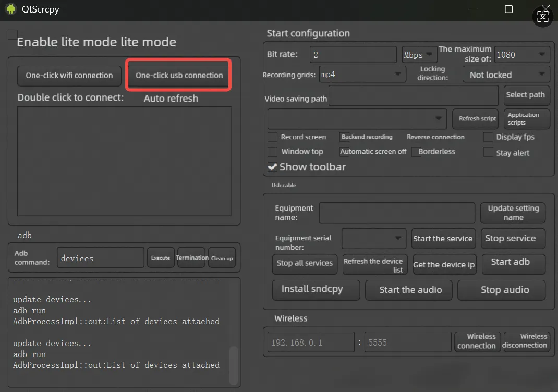
Task: Uncheck the Show toolbar checkbox
Action: pos(272,167)
